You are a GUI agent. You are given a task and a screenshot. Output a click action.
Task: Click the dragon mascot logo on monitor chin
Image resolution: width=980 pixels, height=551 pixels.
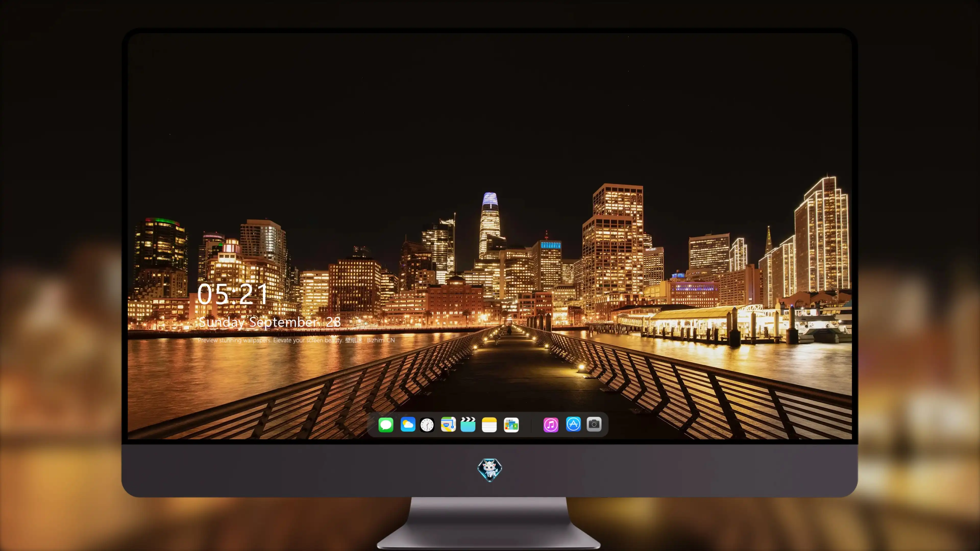(x=490, y=470)
